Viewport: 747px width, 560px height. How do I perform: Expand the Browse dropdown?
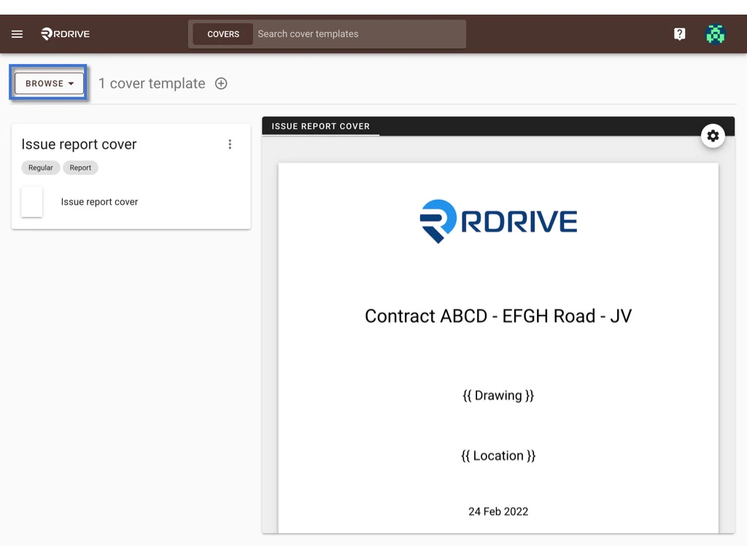point(49,83)
